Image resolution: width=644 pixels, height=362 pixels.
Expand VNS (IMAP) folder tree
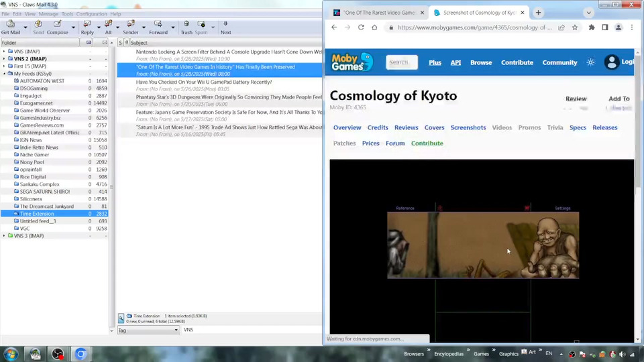click(x=5, y=52)
